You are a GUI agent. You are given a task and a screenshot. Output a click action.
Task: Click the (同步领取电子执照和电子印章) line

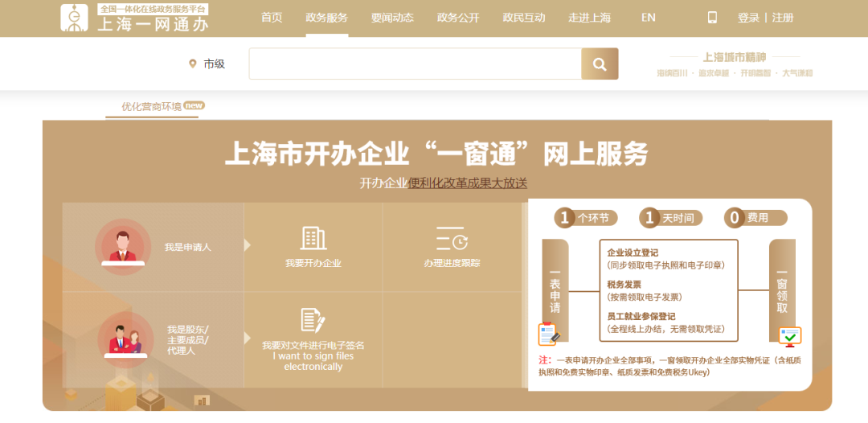pos(666,265)
